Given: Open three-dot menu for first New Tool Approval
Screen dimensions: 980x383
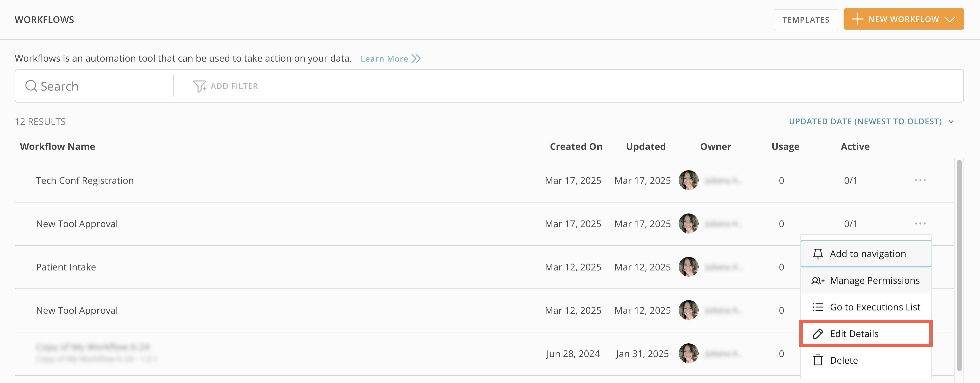Looking at the screenshot, I should click(920, 223).
